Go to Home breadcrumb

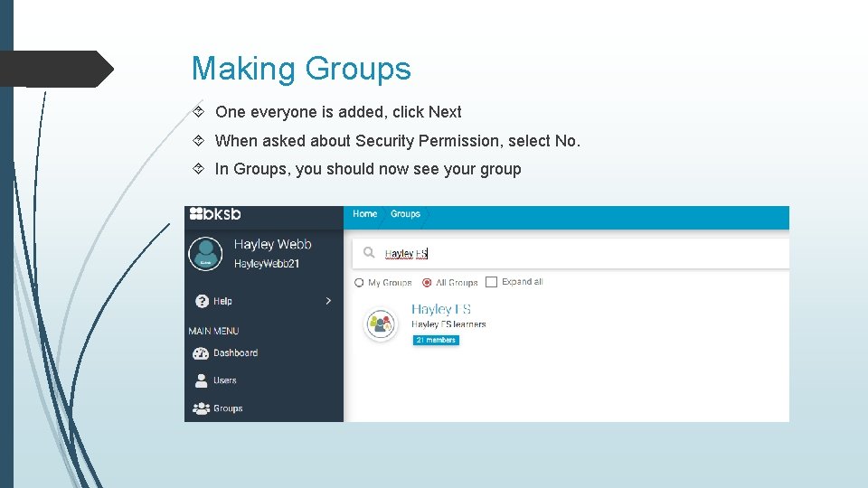click(x=364, y=214)
